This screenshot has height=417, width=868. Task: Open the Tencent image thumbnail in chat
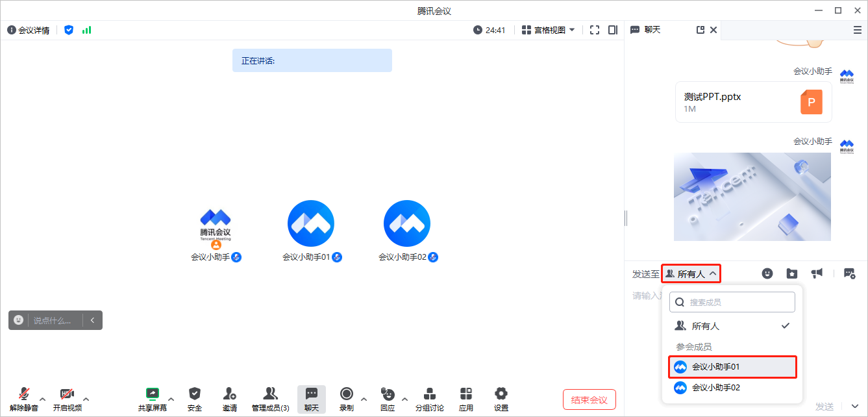pyautogui.click(x=752, y=197)
